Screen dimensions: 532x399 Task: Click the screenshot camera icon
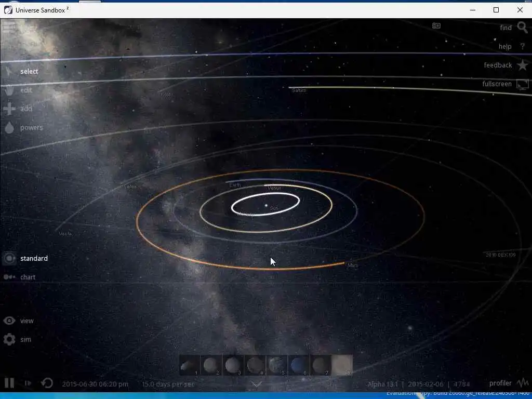click(x=436, y=26)
